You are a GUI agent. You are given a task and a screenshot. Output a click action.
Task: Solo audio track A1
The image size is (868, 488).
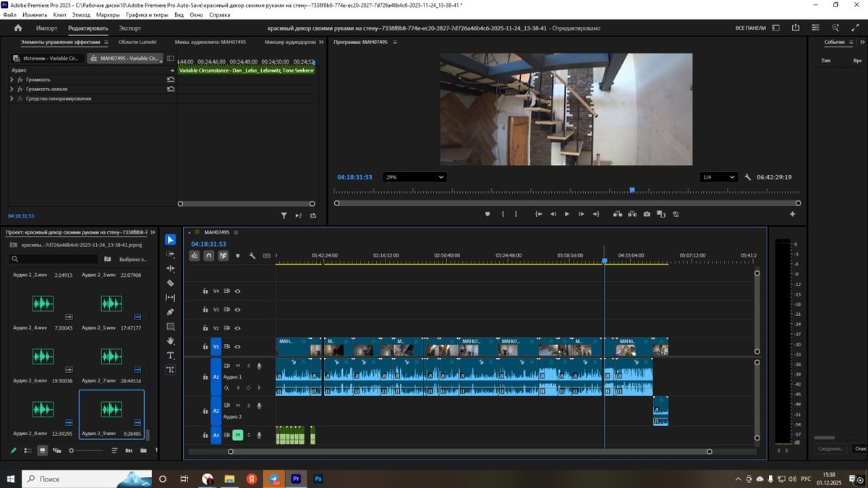point(248,366)
